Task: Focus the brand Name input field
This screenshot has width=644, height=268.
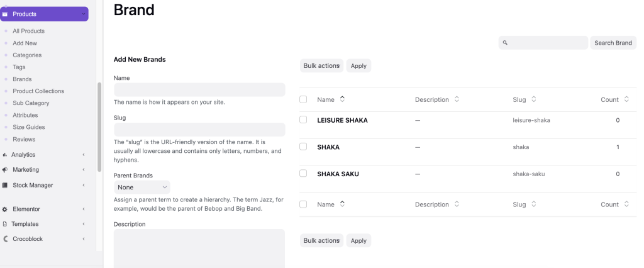Action: click(x=199, y=90)
